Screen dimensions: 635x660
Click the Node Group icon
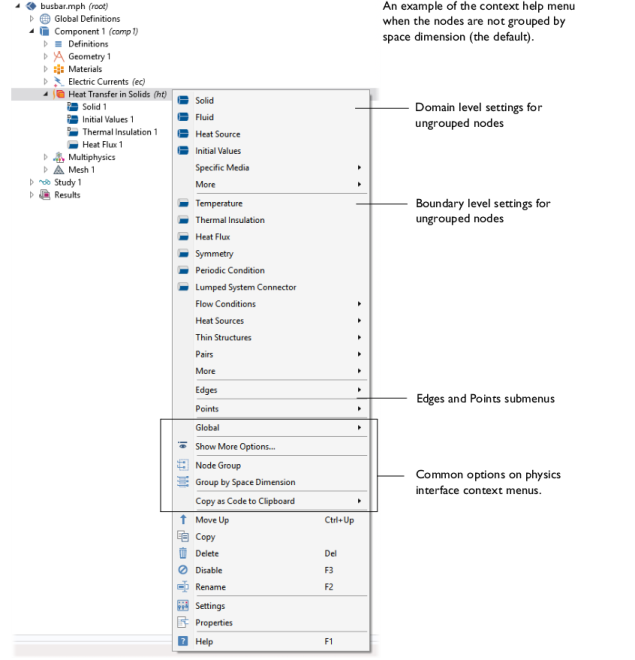tap(183, 465)
